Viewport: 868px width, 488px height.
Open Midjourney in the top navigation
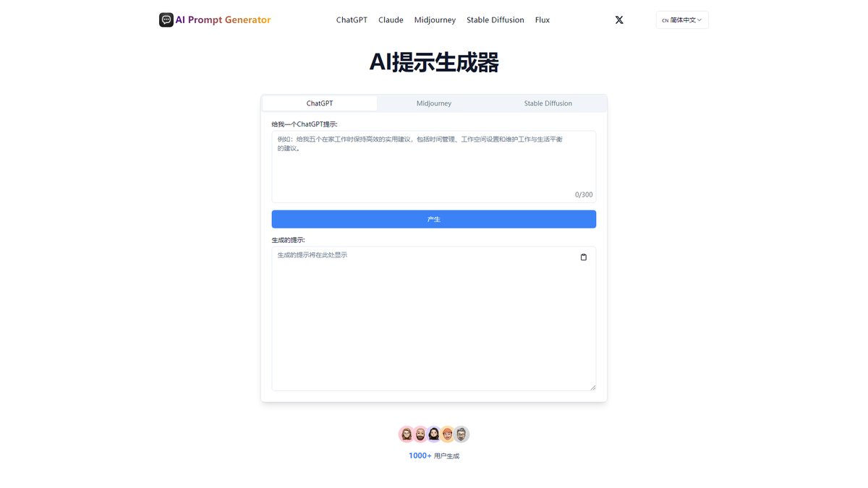click(435, 20)
